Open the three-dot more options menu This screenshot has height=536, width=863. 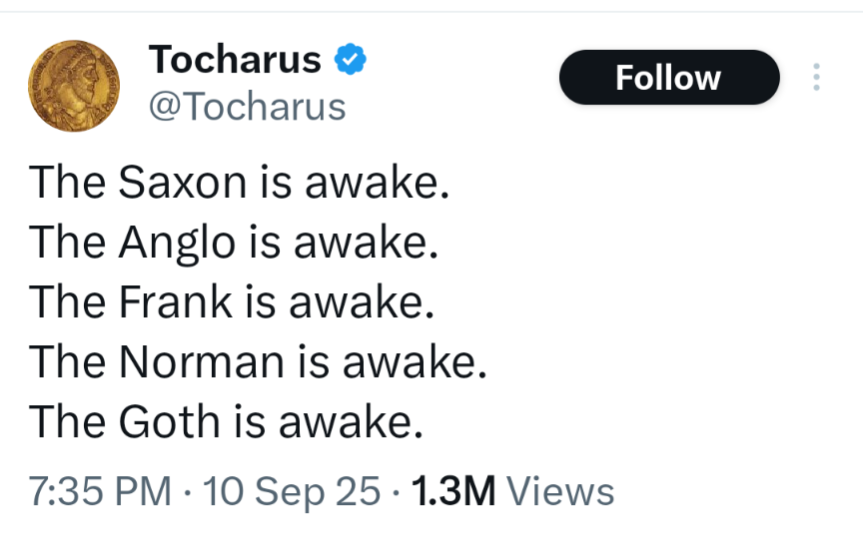[816, 77]
